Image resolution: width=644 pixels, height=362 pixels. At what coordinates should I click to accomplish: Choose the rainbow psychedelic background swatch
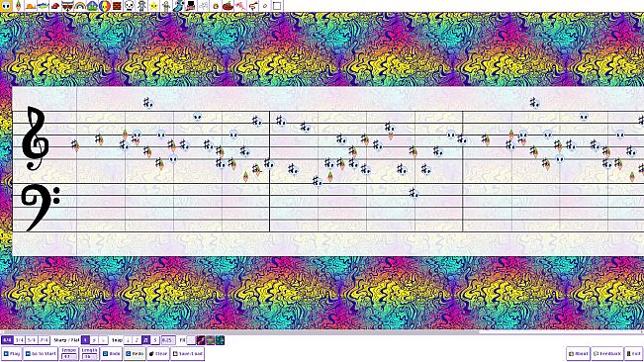click(x=211, y=340)
